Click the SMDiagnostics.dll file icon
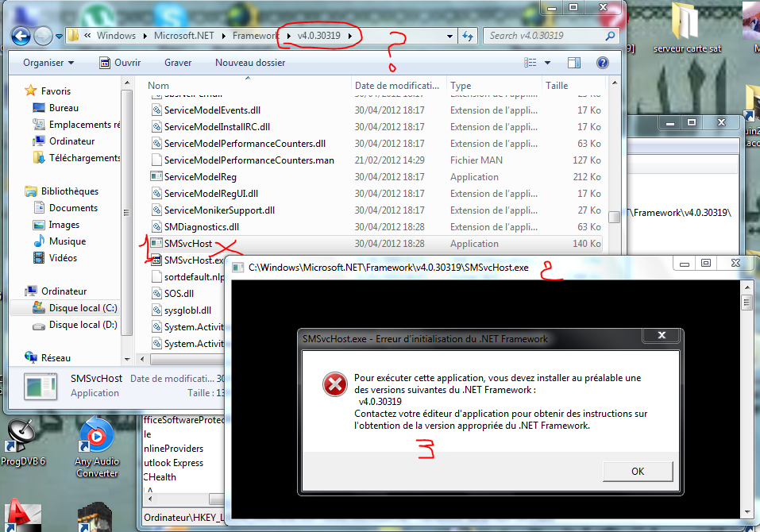The image size is (760, 532). (x=156, y=226)
